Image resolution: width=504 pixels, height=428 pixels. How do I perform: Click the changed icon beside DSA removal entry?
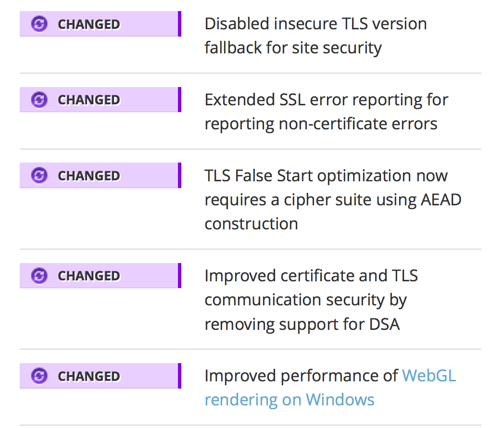click(x=39, y=276)
